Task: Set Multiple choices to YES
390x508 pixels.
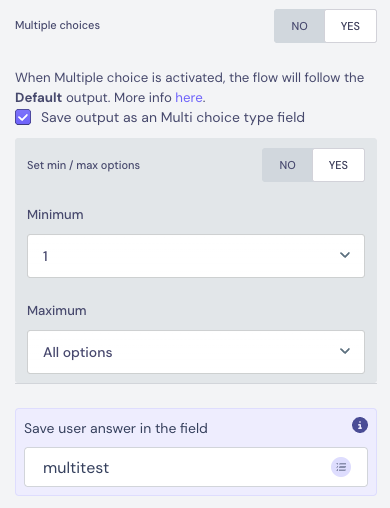Action: point(350,26)
